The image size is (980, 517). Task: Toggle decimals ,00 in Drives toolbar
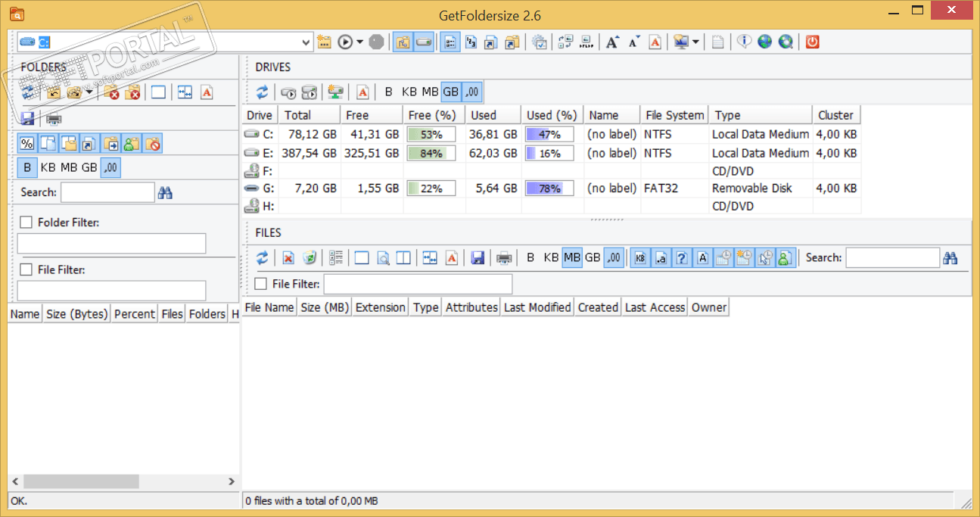coord(472,92)
